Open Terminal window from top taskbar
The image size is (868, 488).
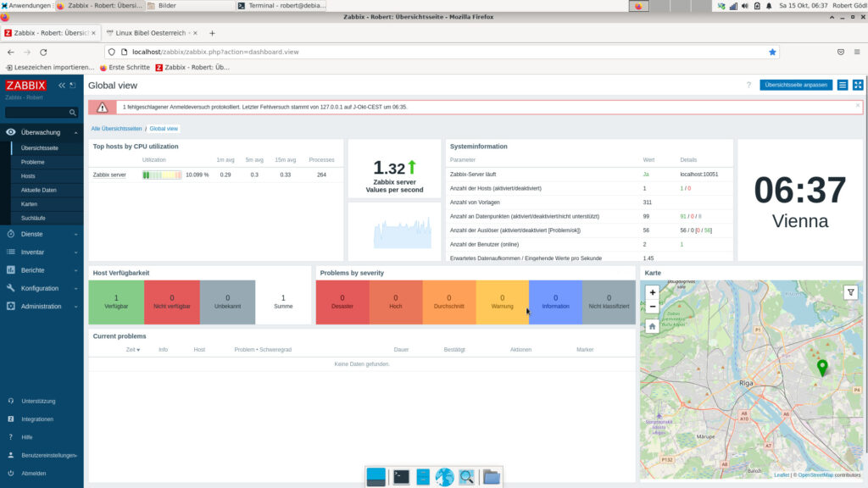pyautogui.click(x=281, y=6)
